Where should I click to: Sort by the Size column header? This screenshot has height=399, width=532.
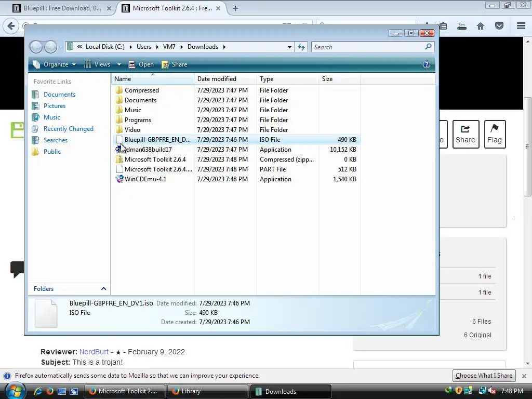[340, 79]
